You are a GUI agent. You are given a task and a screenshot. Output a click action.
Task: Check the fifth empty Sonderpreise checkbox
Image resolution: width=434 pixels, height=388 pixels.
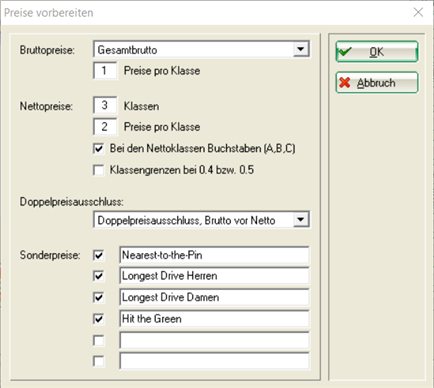(98, 341)
